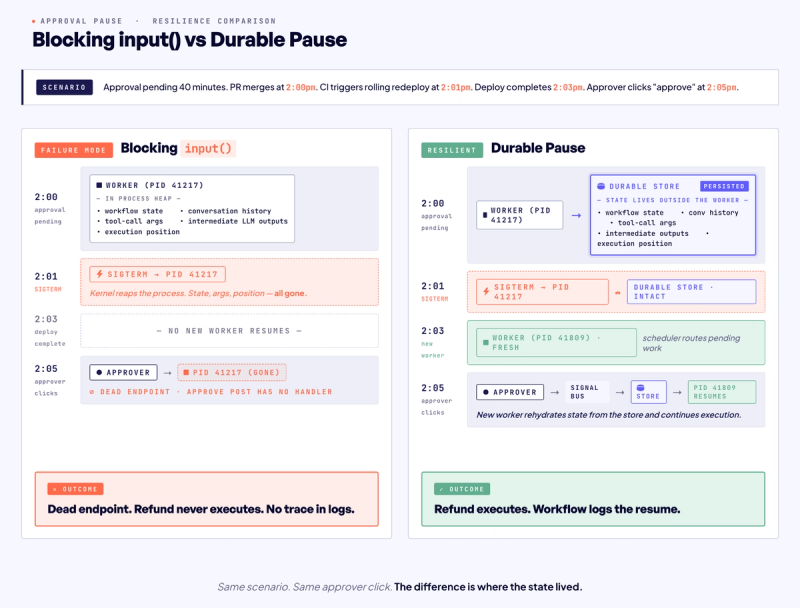Click the arrow pointing from worker to Durable Store

[577, 216]
